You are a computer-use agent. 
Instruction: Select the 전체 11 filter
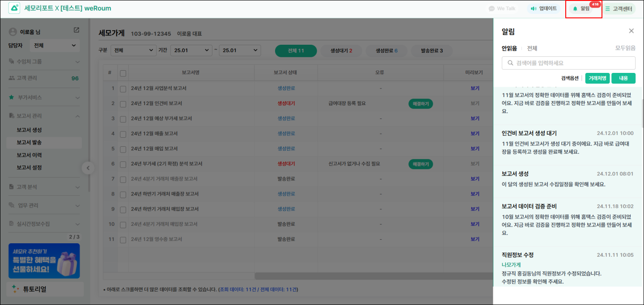click(x=296, y=51)
